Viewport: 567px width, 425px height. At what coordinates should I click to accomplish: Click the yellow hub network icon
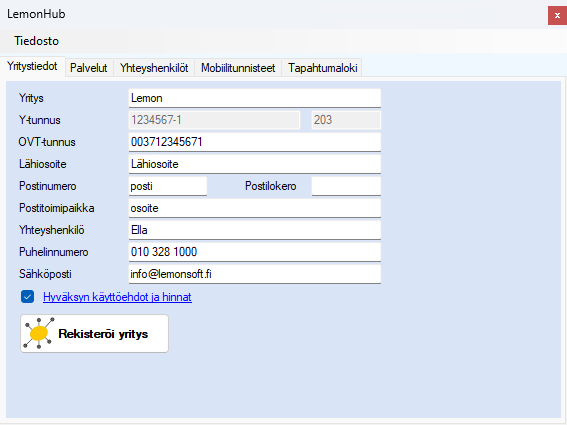[x=39, y=333]
